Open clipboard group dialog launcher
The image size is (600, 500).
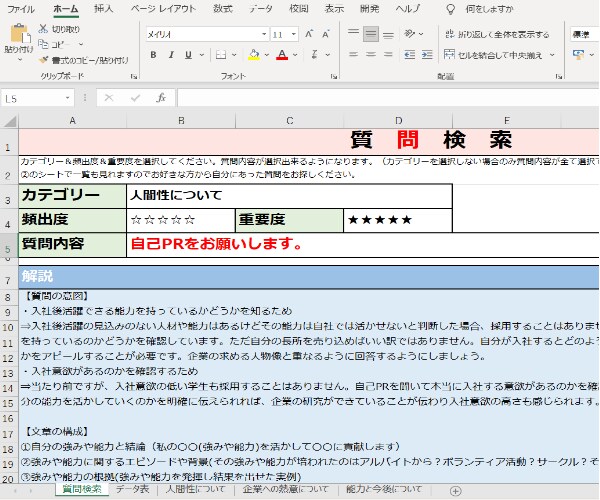pos(133,77)
